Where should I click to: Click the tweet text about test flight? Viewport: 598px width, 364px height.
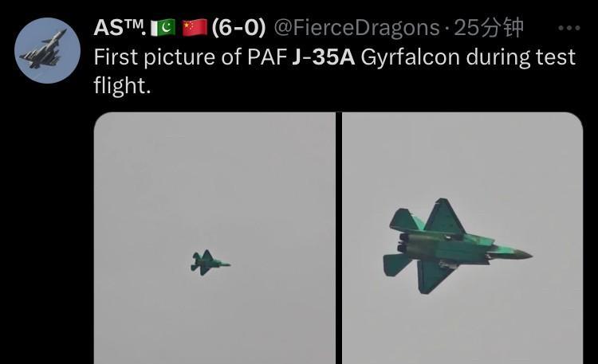[334, 71]
